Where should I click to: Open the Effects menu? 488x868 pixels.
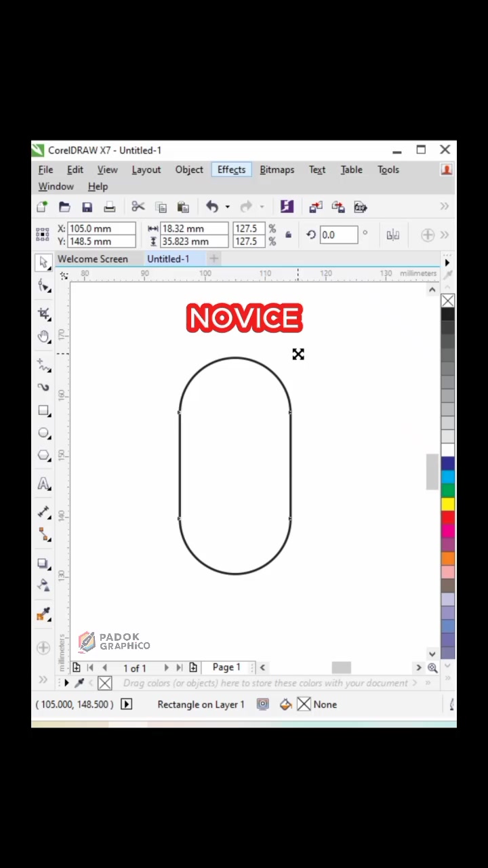tap(232, 170)
